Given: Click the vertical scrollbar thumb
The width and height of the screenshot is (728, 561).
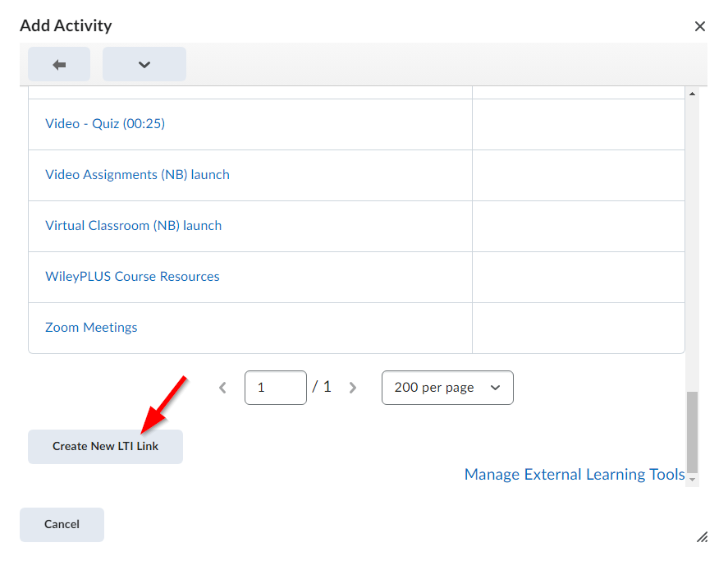Looking at the screenshot, I should 692,431.
